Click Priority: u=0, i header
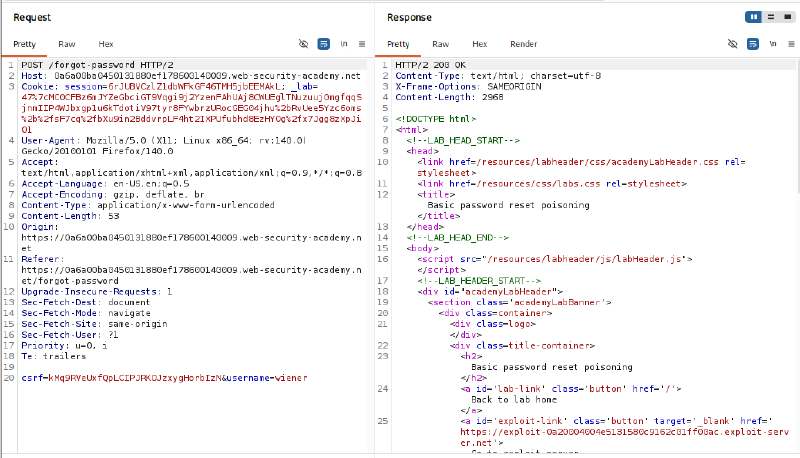The width and height of the screenshot is (800, 458). pos(64,345)
